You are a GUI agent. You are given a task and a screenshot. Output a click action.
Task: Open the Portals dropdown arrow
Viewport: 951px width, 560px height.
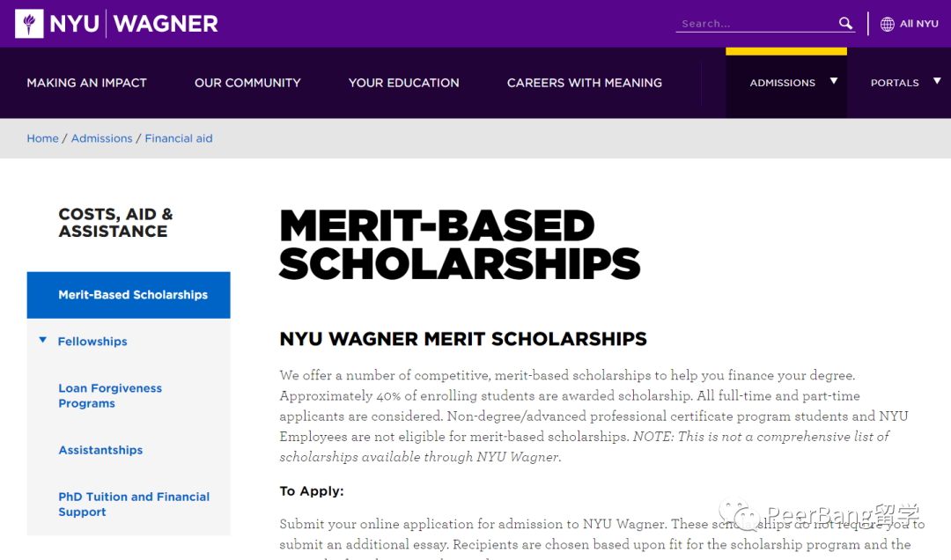[x=937, y=81]
